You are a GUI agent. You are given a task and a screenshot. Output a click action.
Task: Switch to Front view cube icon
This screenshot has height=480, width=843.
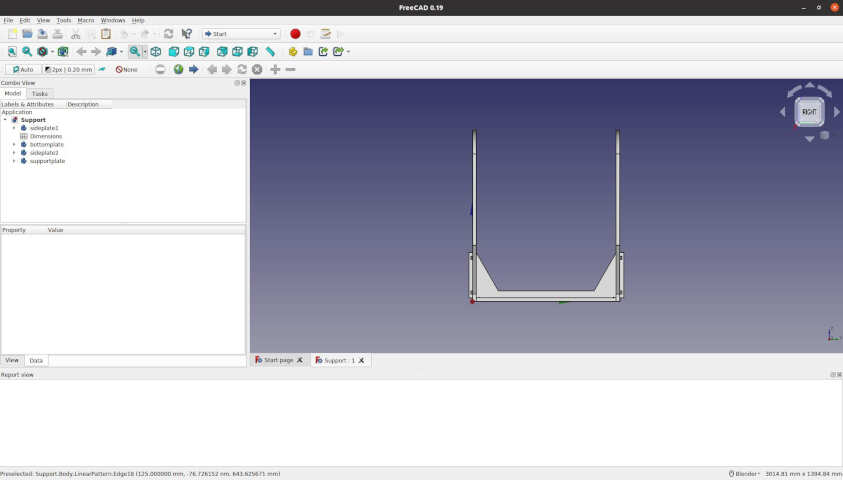(174, 52)
